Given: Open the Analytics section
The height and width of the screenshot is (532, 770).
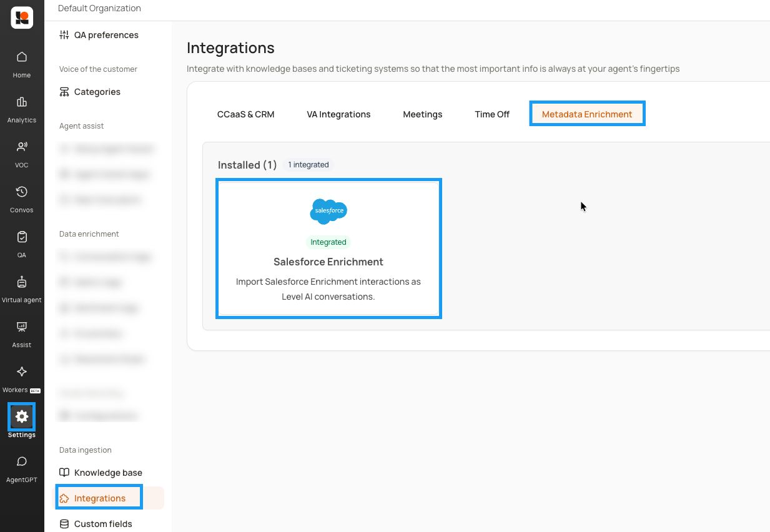Looking at the screenshot, I should pos(22,109).
